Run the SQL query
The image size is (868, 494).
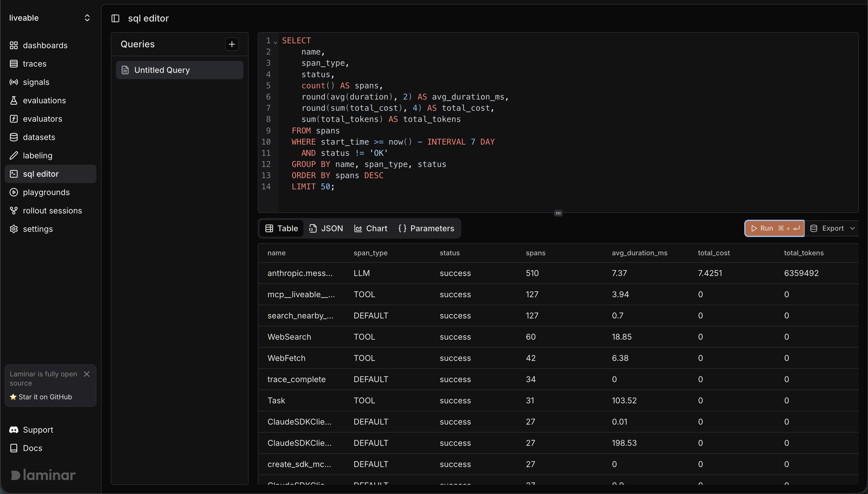pyautogui.click(x=774, y=228)
